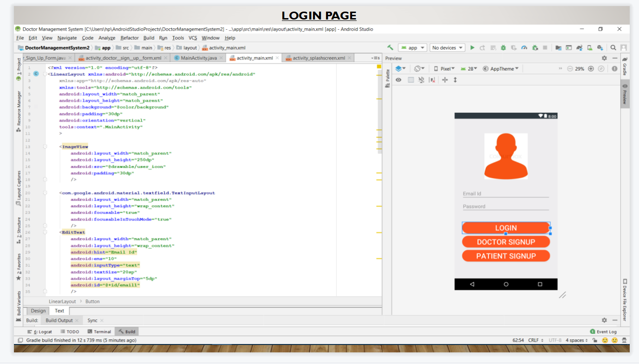
Task: Open the Project Structure folder icon
Action: point(559,48)
